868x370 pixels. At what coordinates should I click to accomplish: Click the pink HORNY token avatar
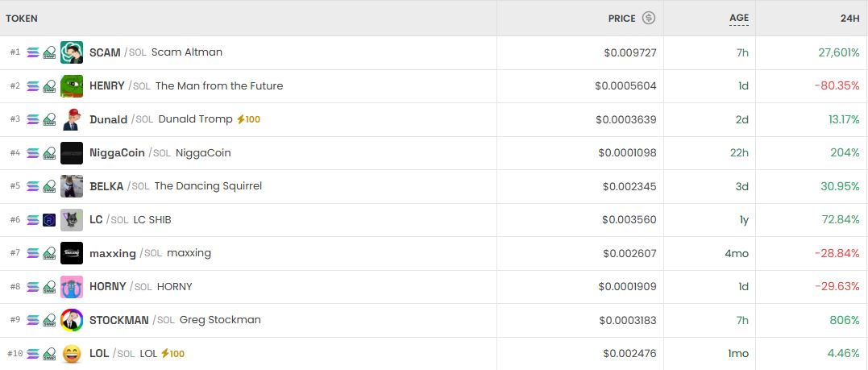click(x=72, y=287)
